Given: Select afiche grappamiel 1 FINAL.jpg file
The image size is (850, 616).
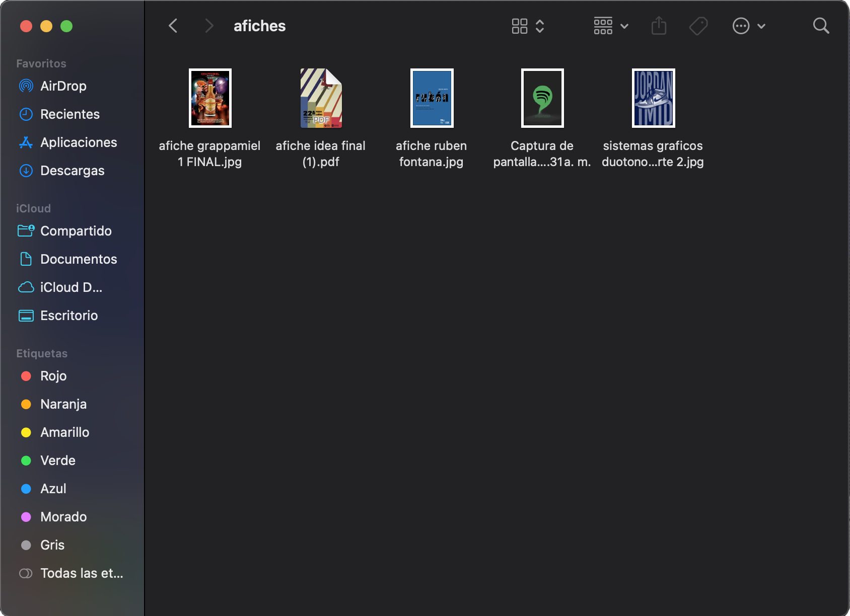Looking at the screenshot, I should click(x=210, y=98).
